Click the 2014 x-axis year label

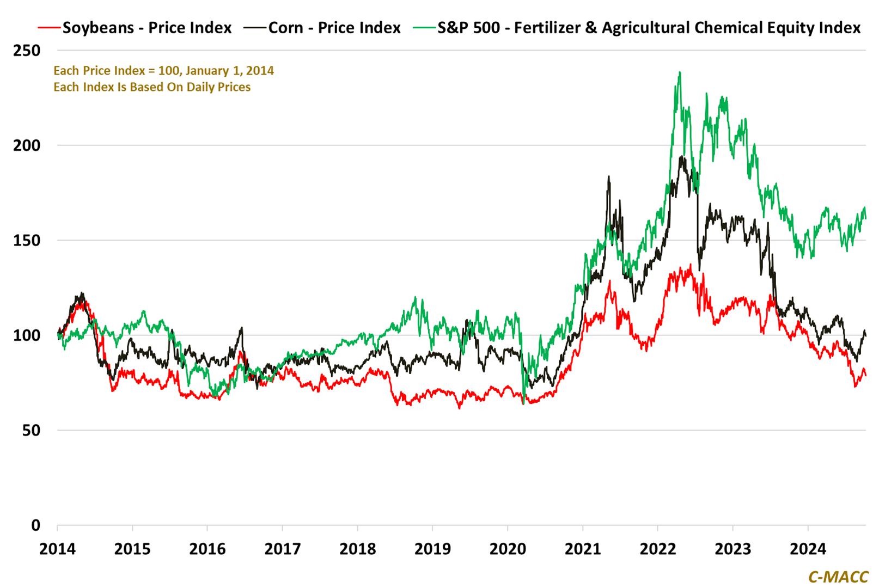[x=57, y=549]
